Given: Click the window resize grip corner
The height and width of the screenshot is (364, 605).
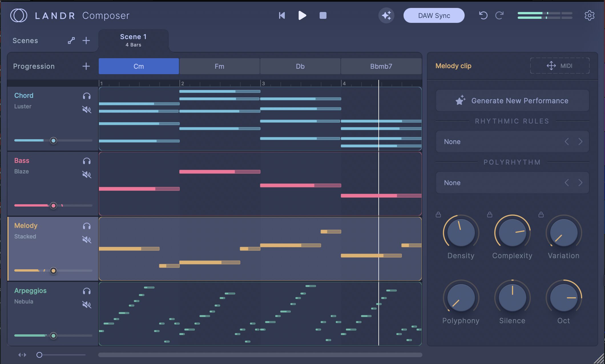Looking at the screenshot, I should coord(599,358).
